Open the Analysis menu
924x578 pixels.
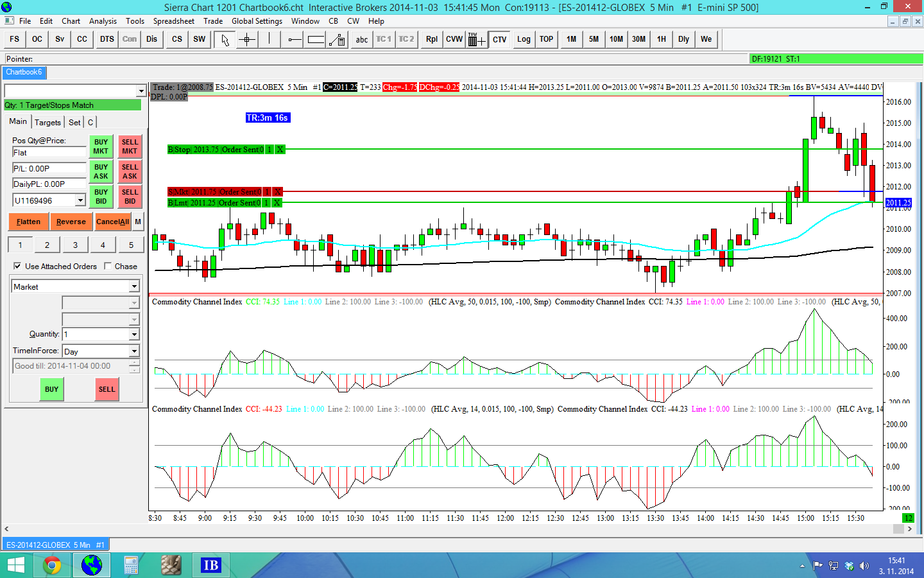click(103, 21)
